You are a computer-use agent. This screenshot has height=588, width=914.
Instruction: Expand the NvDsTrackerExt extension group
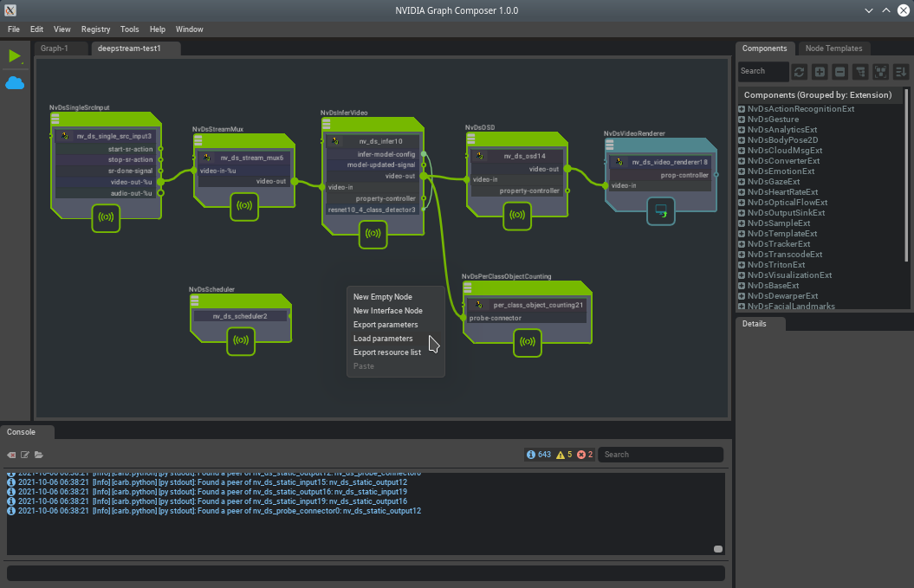click(x=742, y=244)
